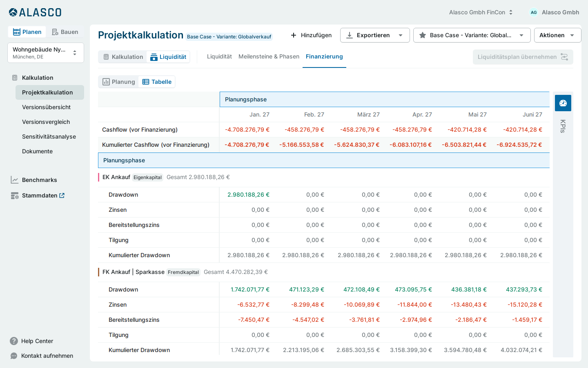Open the Aktionen dropdown

[557, 35]
